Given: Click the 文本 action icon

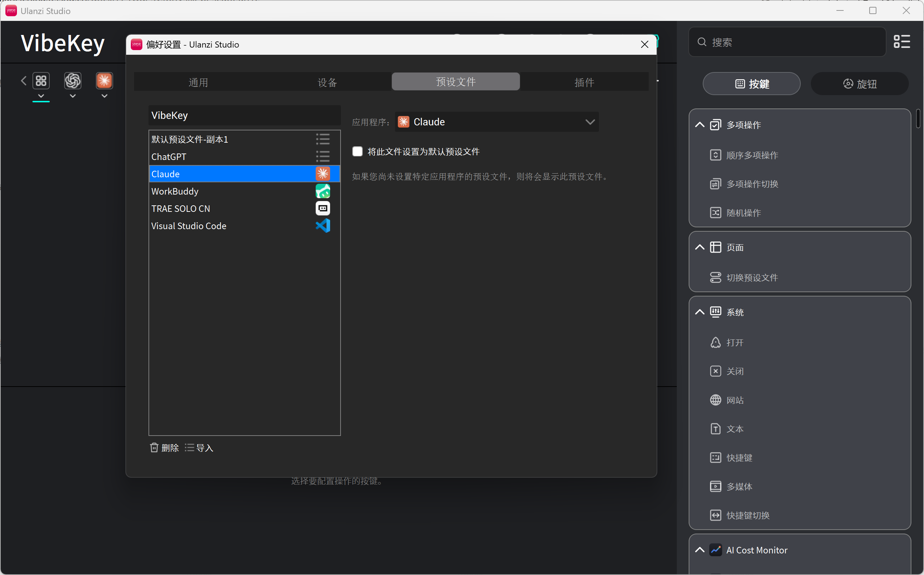Looking at the screenshot, I should [x=715, y=429].
